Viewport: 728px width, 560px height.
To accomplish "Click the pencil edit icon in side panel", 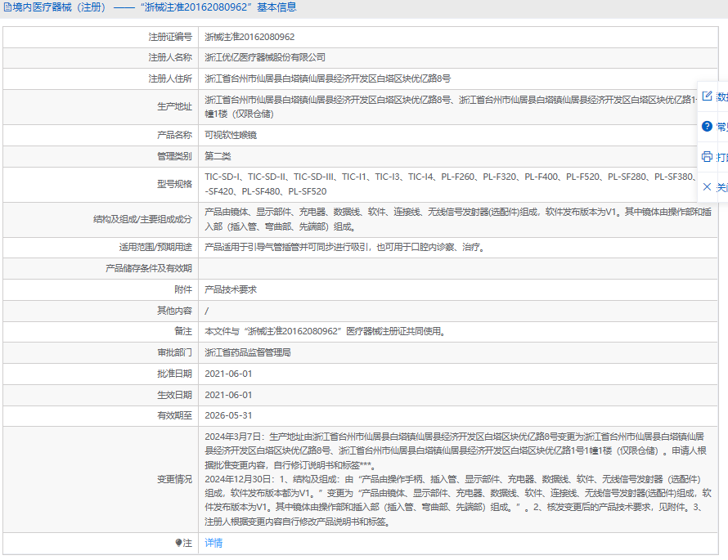I will pos(707,96).
